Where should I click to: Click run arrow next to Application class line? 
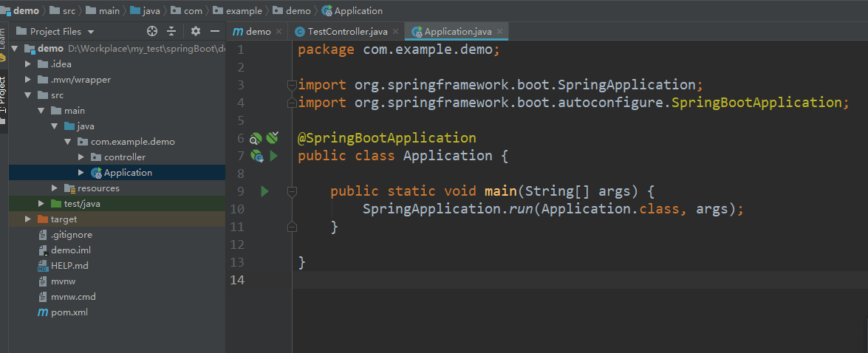[273, 156]
